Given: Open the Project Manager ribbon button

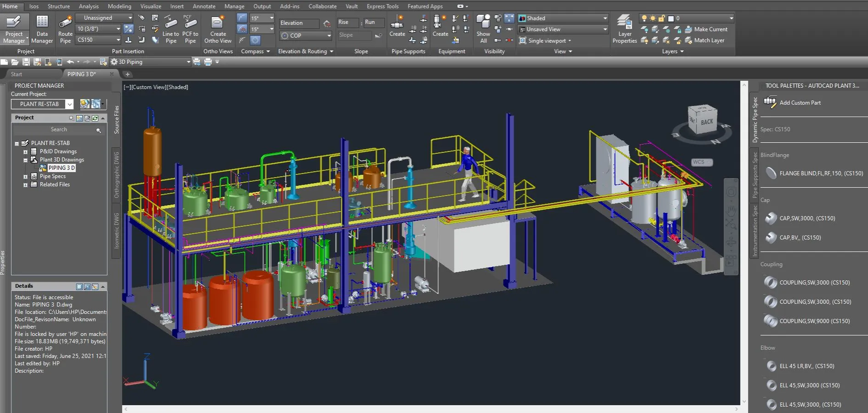Looking at the screenshot, I should pyautogui.click(x=14, y=29).
